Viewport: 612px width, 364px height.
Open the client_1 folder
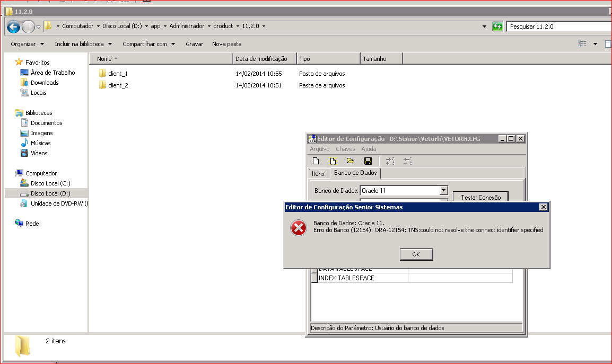point(118,74)
